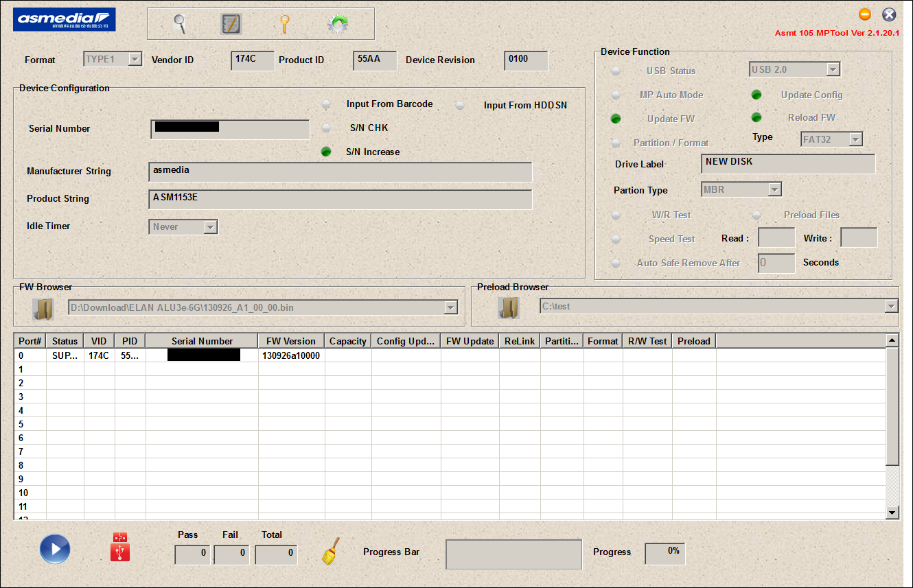Click the Product ID field
Viewport: 913px width, 588px height.
(x=375, y=60)
